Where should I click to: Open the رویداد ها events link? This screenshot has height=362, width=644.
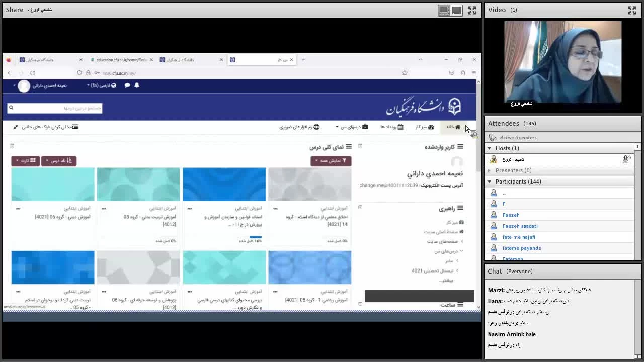click(x=392, y=127)
